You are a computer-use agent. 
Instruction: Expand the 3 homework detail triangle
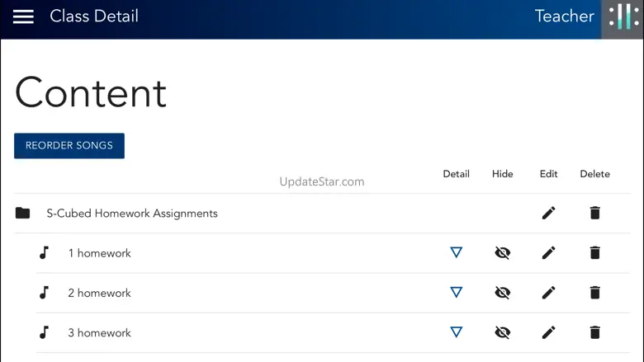pos(456,332)
